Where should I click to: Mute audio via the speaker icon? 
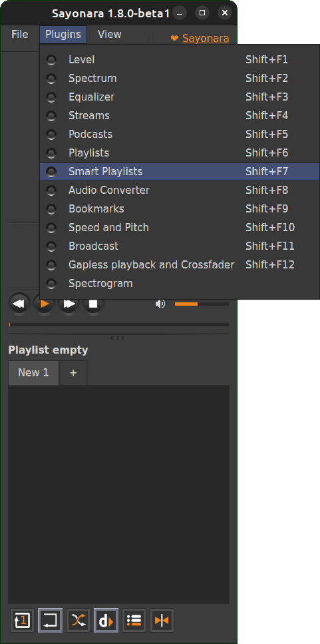tap(160, 304)
